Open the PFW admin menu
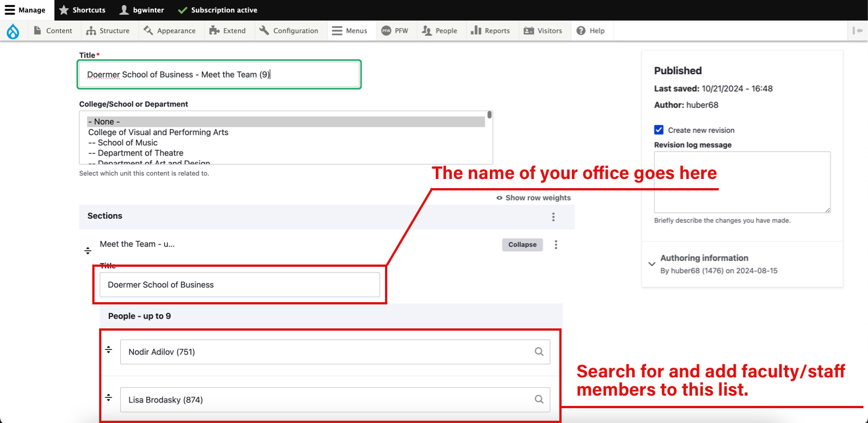 coord(395,31)
